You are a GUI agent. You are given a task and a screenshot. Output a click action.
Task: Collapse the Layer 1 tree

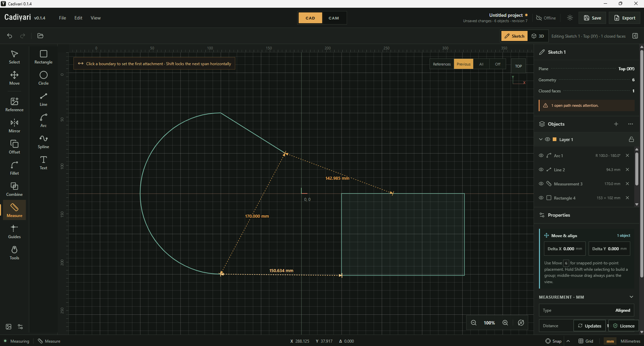(x=540, y=139)
